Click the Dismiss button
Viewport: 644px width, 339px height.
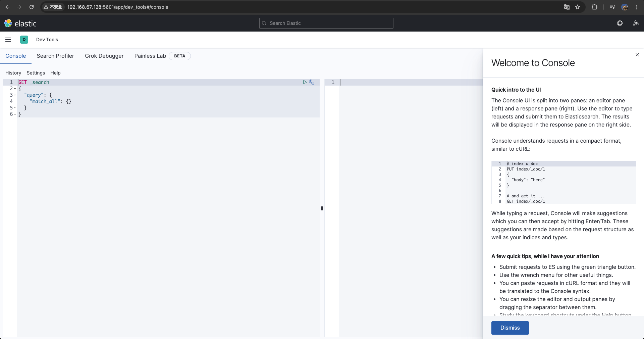[x=510, y=328]
